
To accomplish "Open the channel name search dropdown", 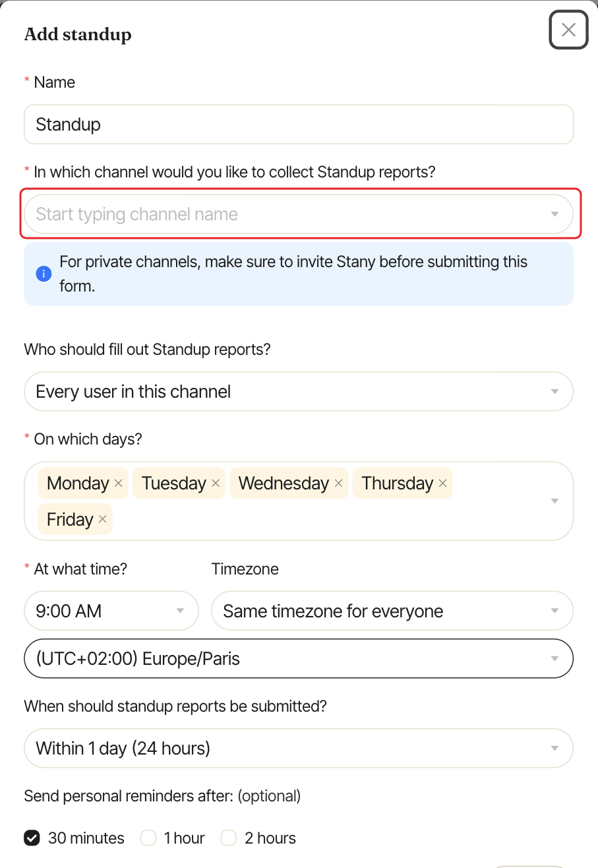I will point(299,214).
